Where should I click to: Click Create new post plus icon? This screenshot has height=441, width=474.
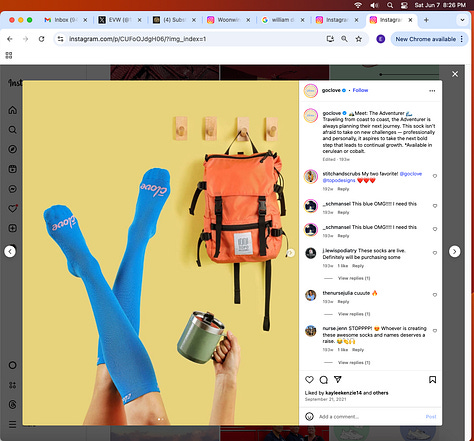[x=13, y=228]
